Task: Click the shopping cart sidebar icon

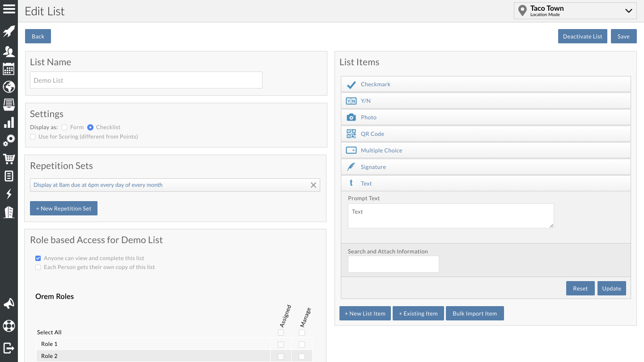Action: coord(9,158)
